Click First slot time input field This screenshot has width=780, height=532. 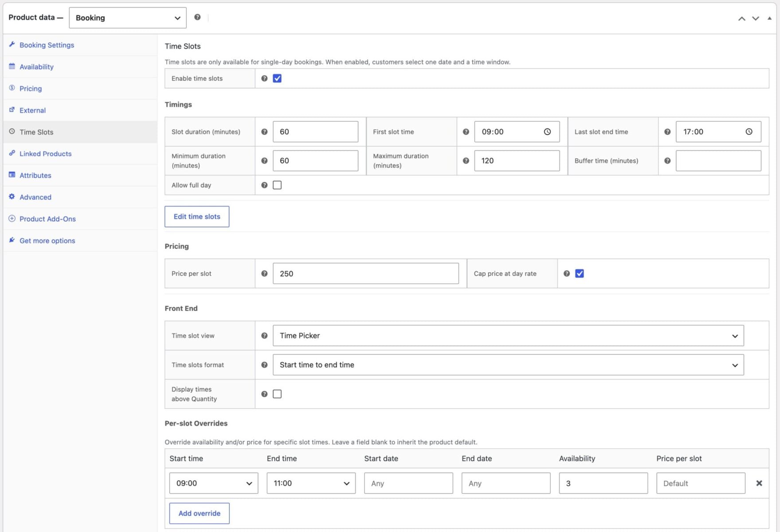pyautogui.click(x=517, y=132)
